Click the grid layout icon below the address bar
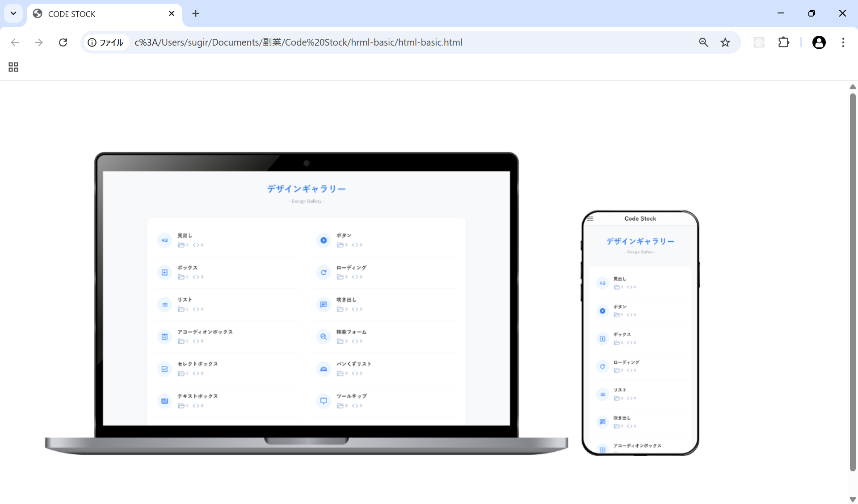 [x=13, y=67]
